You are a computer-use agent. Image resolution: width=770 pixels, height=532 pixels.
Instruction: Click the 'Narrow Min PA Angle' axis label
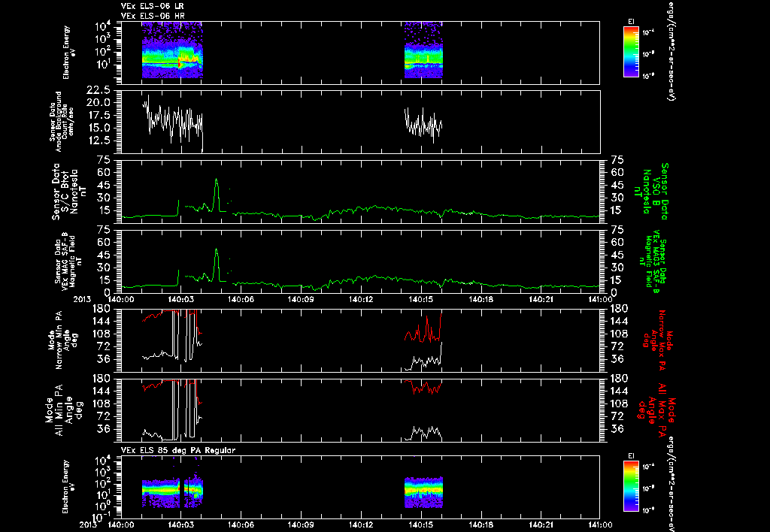pos(62,340)
